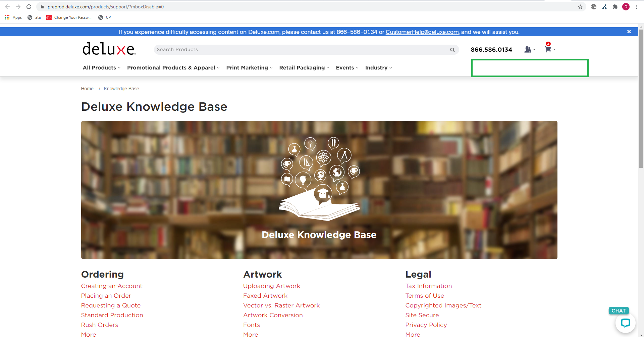Open the browser extensions puzzle icon

pos(615,7)
